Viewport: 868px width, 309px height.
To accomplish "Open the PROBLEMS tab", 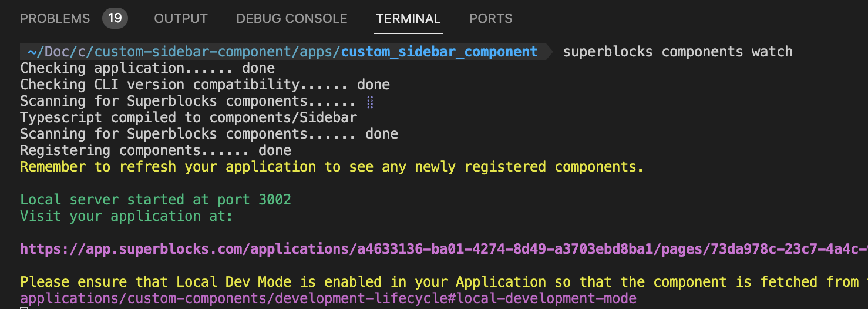I will click(55, 19).
